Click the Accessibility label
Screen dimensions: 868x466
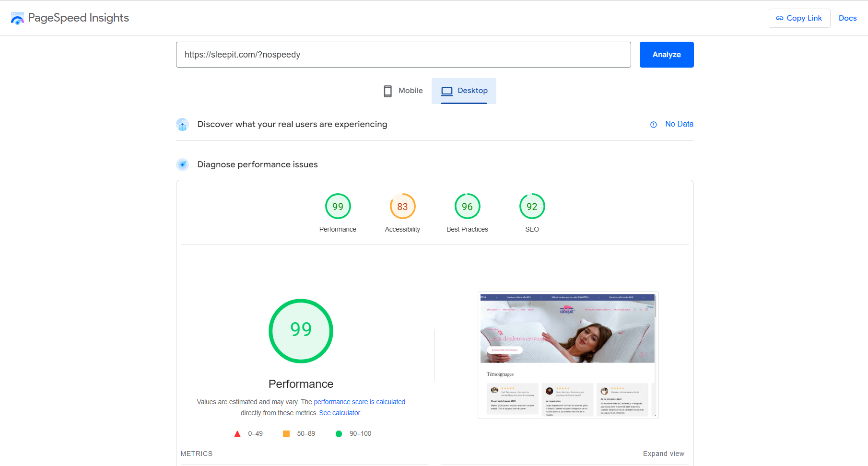[x=402, y=230]
